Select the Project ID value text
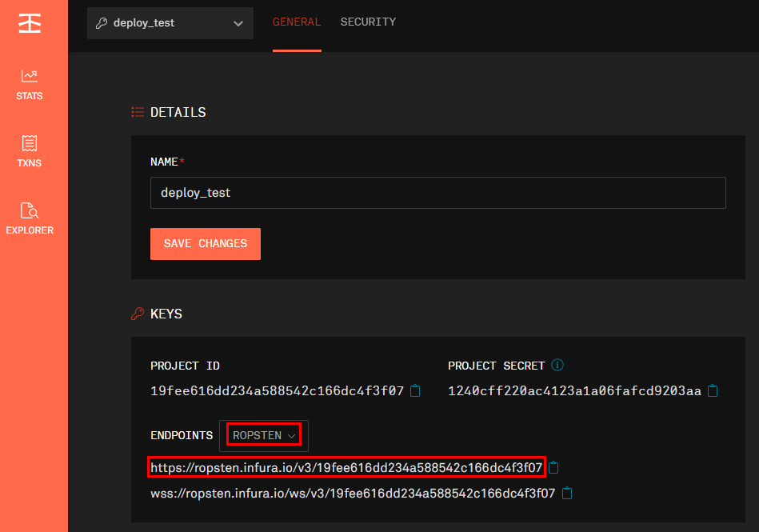The width and height of the screenshot is (759, 532). click(278, 390)
